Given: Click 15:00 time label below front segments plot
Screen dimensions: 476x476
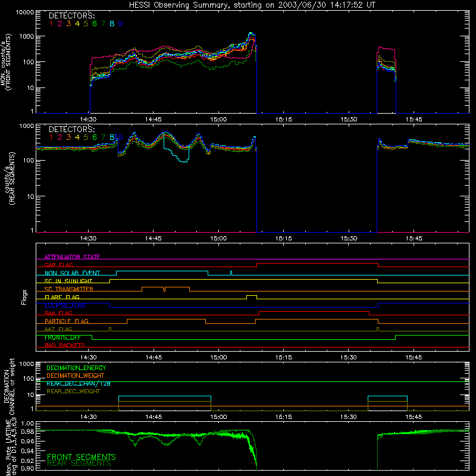Looking at the screenshot, I should pyautogui.click(x=218, y=120).
